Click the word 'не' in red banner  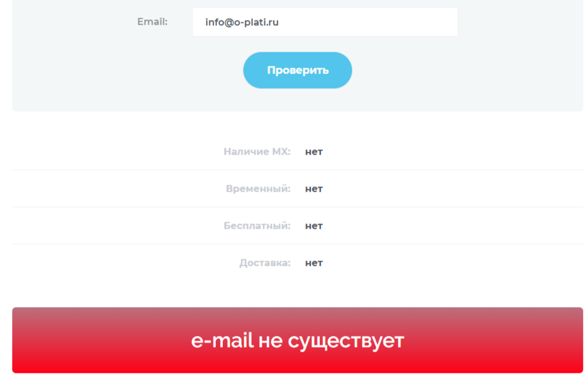[x=270, y=341]
